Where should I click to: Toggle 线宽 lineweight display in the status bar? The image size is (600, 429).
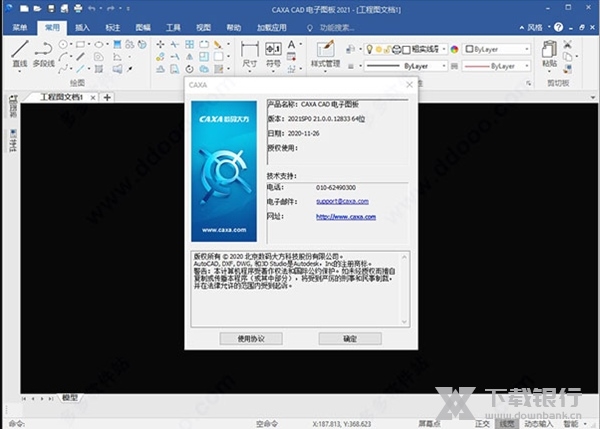click(x=507, y=424)
